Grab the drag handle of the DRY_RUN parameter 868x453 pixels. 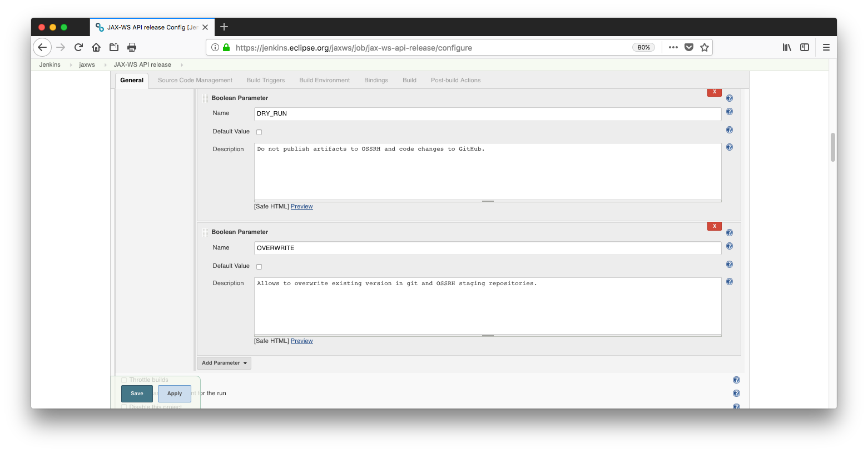click(206, 98)
